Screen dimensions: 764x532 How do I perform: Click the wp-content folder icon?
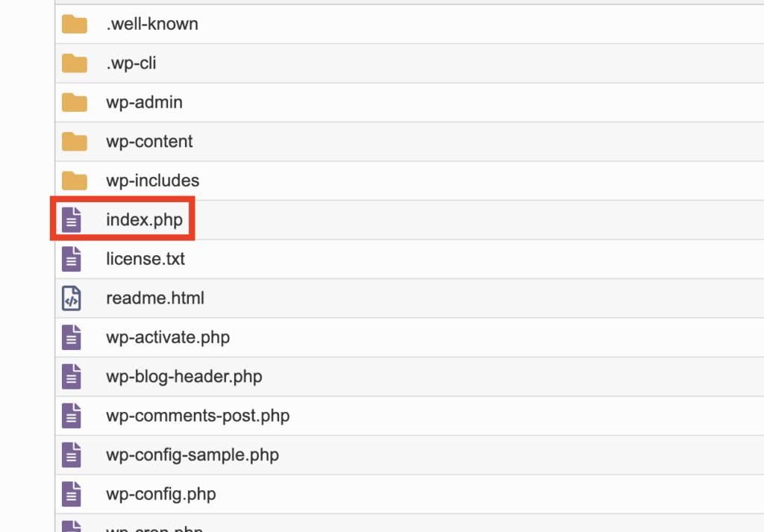pyautogui.click(x=74, y=141)
